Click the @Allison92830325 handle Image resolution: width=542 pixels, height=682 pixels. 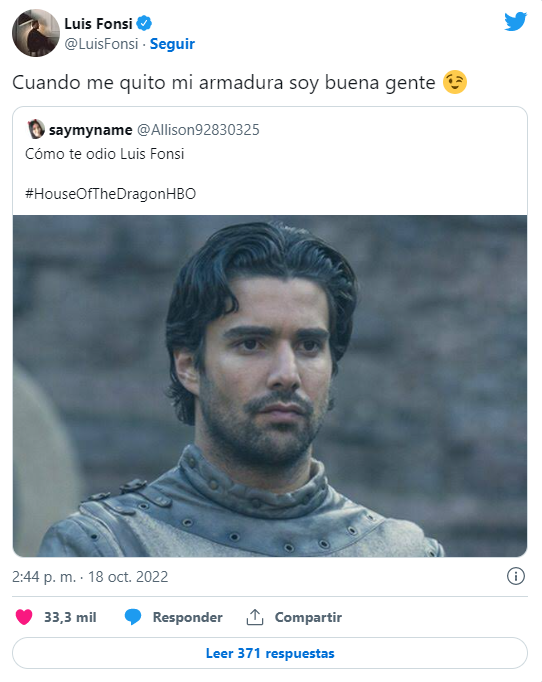[198, 130]
